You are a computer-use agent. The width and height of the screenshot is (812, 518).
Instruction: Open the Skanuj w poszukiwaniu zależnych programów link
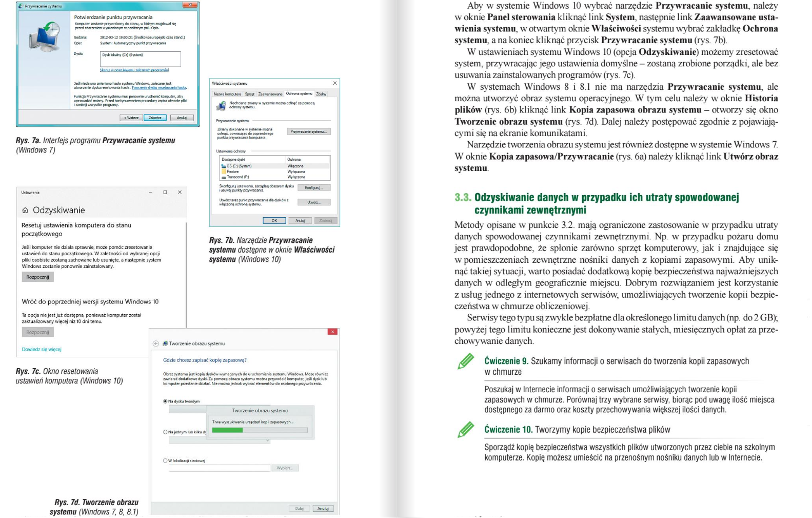point(134,70)
